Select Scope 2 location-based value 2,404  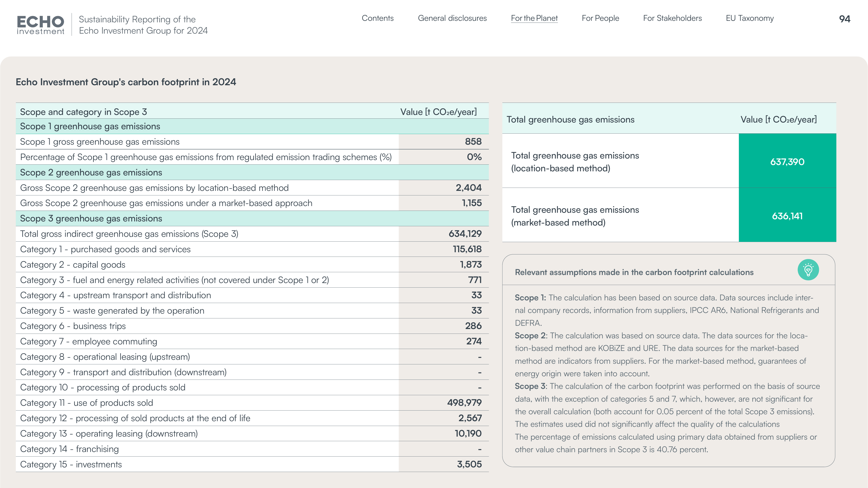[468, 188]
